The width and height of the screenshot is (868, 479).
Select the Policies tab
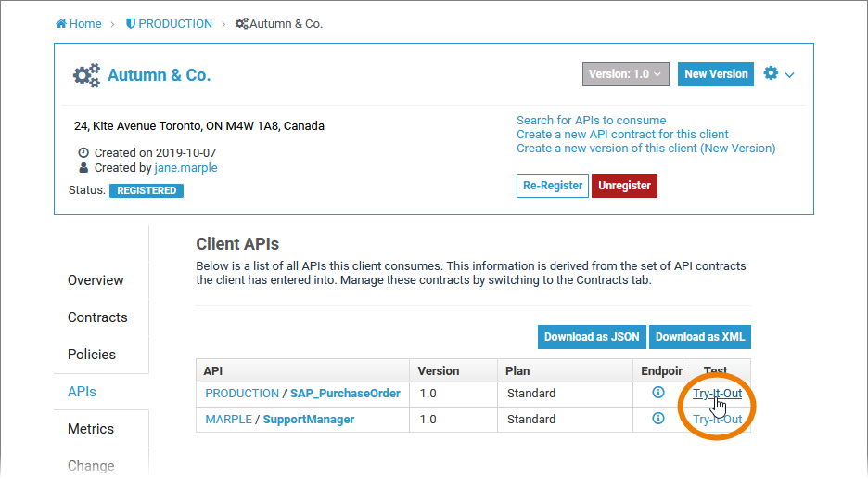[x=92, y=355]
